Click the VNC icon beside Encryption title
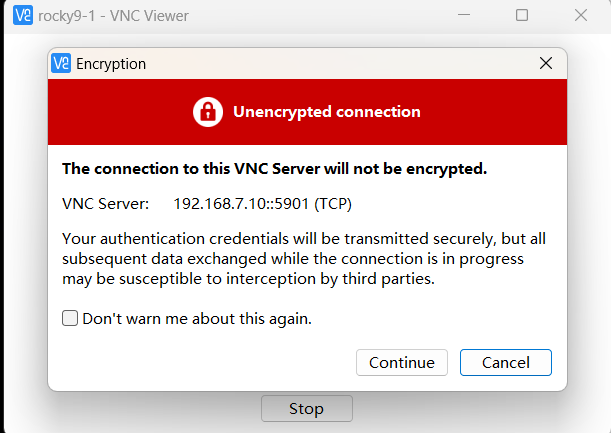This screenshot has width=611, height=433. pos(62,63)
